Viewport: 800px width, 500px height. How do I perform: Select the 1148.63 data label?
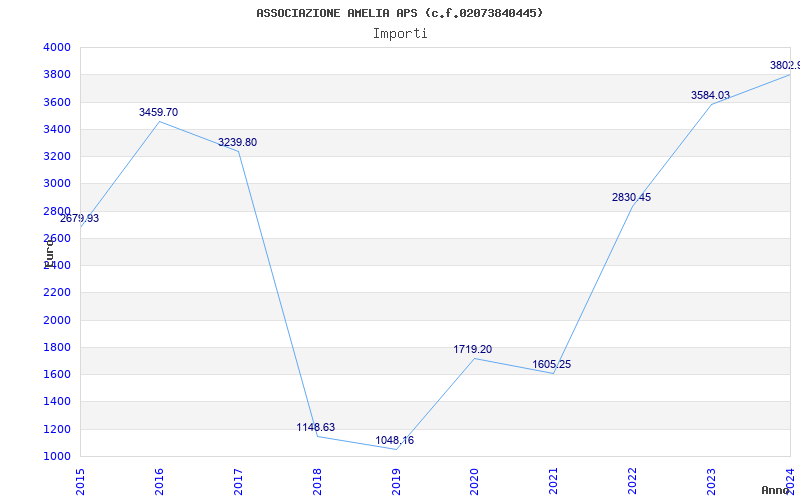coord(316,427)
